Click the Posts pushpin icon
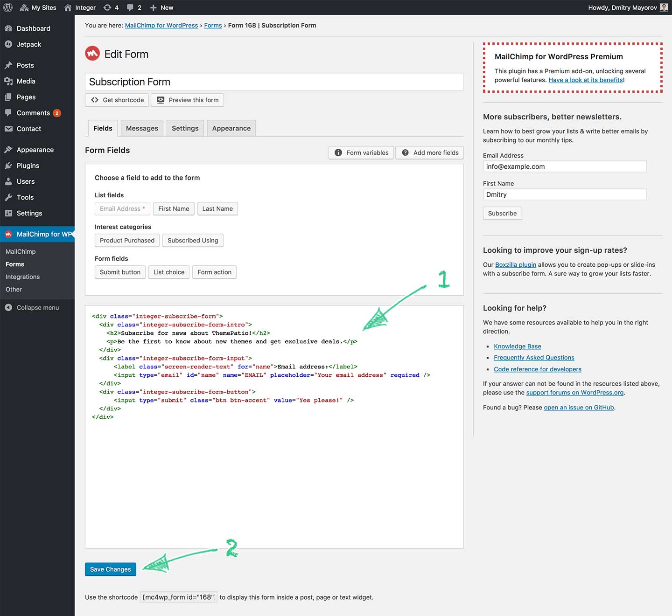The width and height of the screenshot is (672, 616). 8,65
